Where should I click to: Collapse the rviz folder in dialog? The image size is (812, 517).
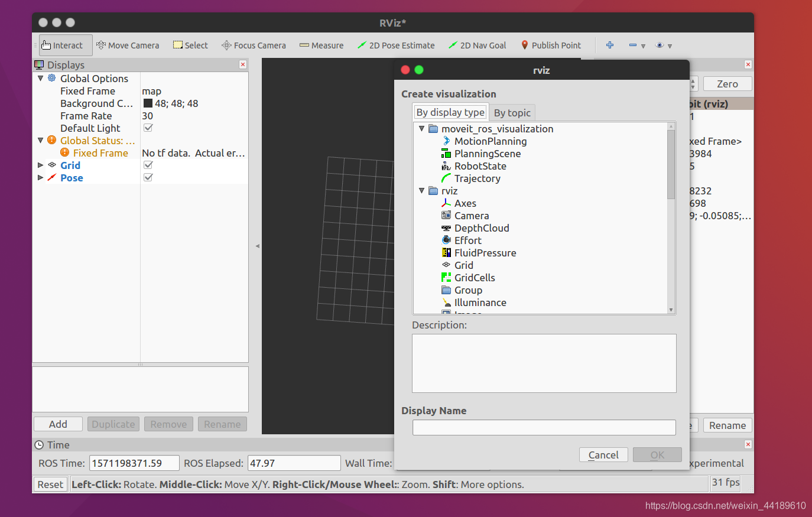tap(421, 190)
